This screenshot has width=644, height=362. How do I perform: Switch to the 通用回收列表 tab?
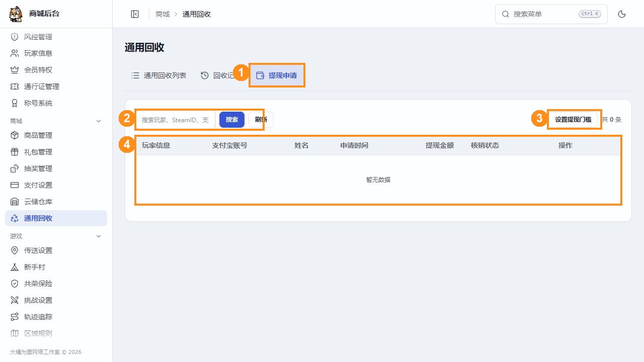pyautogui.click(x=158, y=75)
